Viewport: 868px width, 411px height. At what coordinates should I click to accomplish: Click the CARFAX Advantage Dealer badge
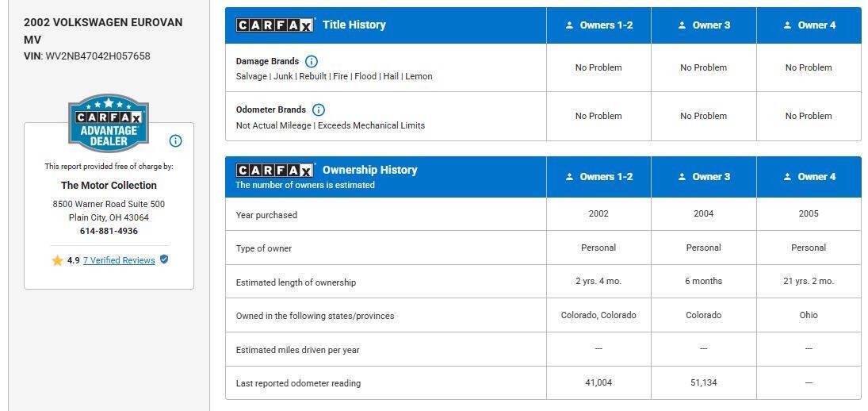tap(109, 122)
